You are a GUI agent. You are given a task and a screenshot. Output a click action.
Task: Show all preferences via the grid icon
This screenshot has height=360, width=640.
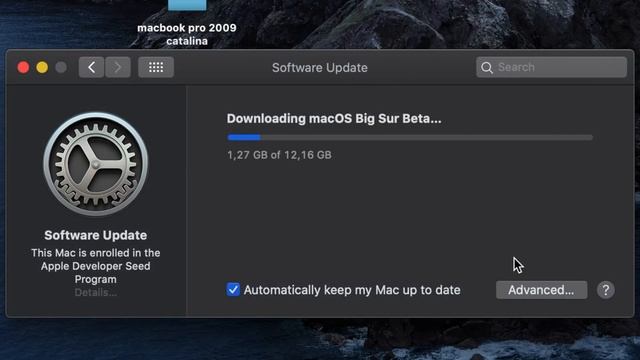click(156, 67)
